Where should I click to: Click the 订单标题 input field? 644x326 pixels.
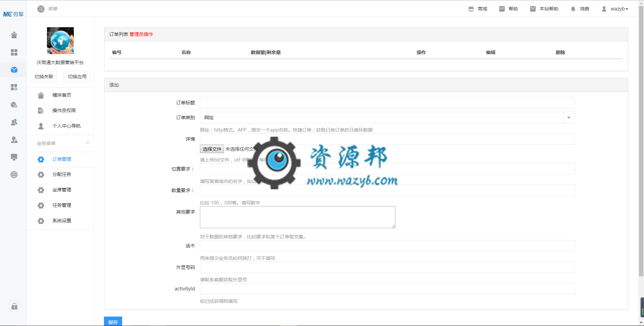point(387,103)
